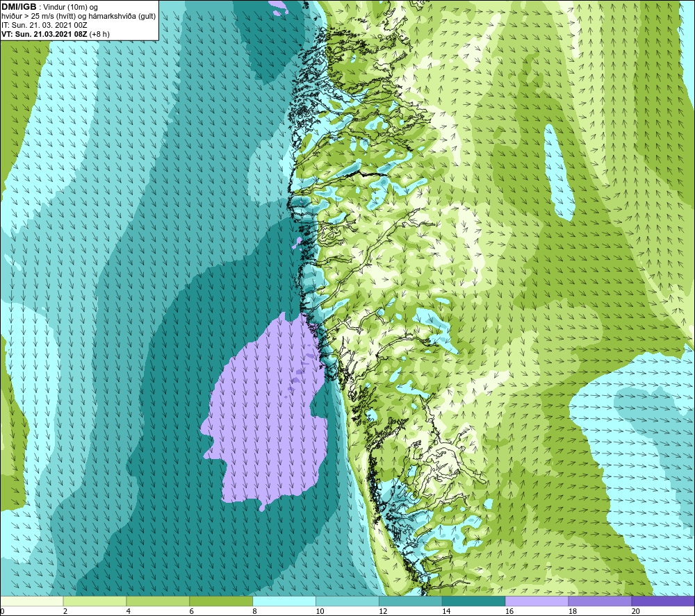Screen dimensions: 695x616
Task: Click the light green 2–4 color bar segment
Action: pos(95,601)
